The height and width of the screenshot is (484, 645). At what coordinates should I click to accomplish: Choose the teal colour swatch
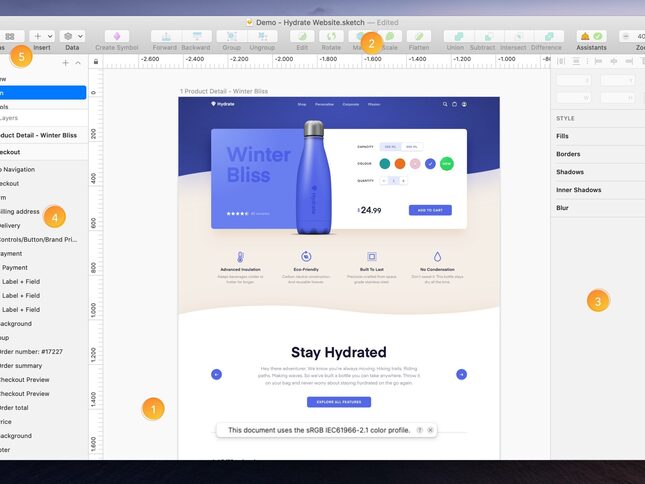click(x=385, y=164)
